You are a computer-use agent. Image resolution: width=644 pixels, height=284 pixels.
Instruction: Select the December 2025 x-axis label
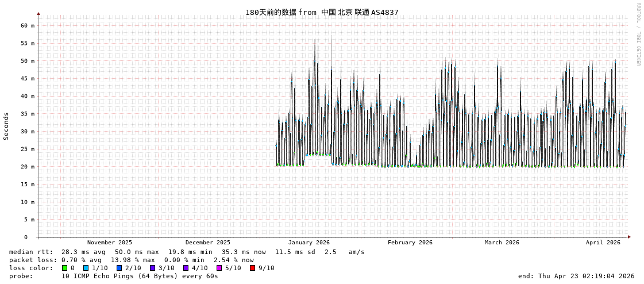click(207, 243)
